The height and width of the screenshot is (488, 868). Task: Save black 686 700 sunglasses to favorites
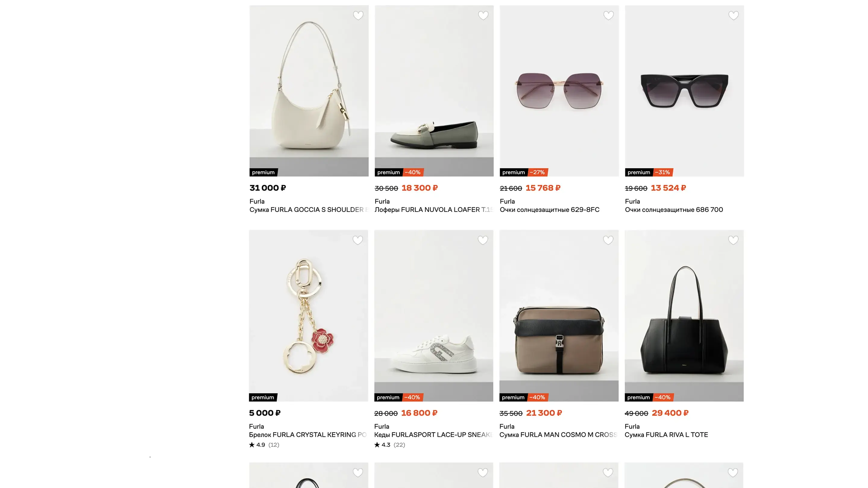pyautogui.click(x=733, y=15)
